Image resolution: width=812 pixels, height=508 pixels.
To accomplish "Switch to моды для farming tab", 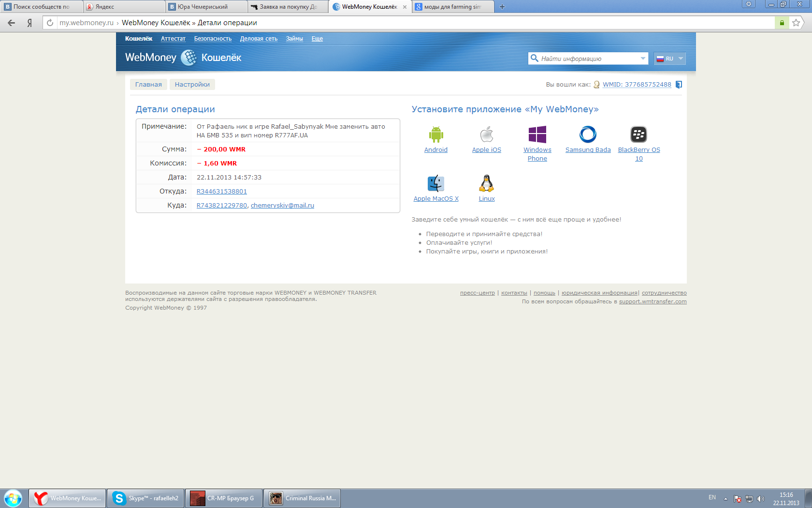I will click(453, 7).
